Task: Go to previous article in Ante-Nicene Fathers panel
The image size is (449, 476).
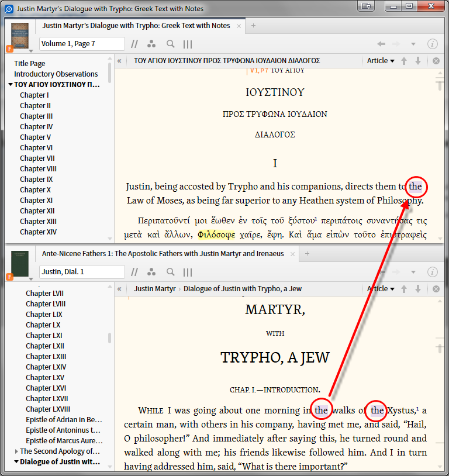Action: point(404,289)
